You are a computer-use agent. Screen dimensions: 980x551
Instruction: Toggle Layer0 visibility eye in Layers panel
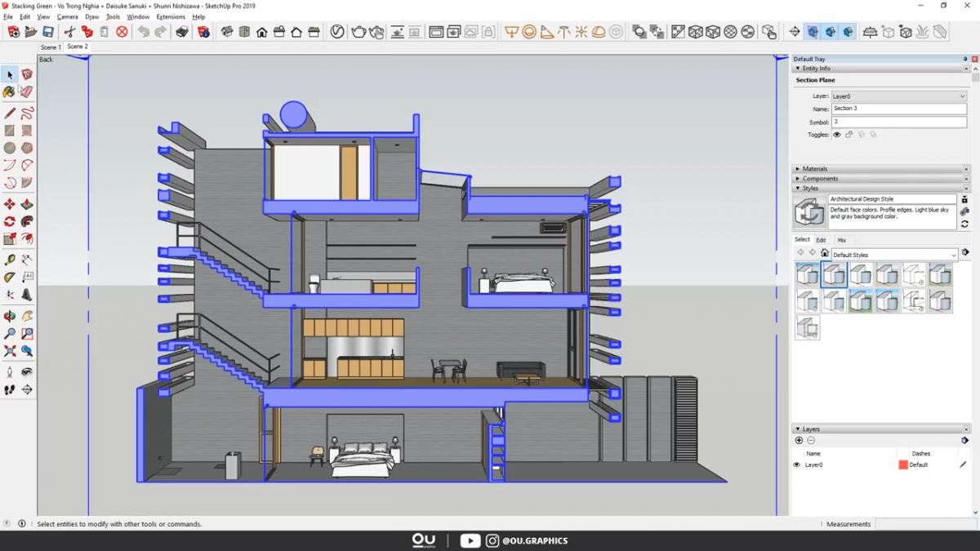click(795, 464)
